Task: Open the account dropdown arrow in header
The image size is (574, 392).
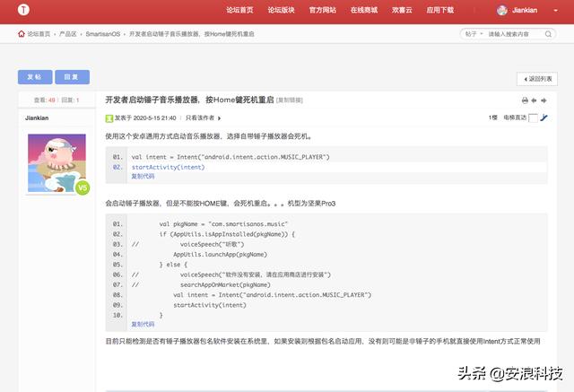Action: click(555, 11)
